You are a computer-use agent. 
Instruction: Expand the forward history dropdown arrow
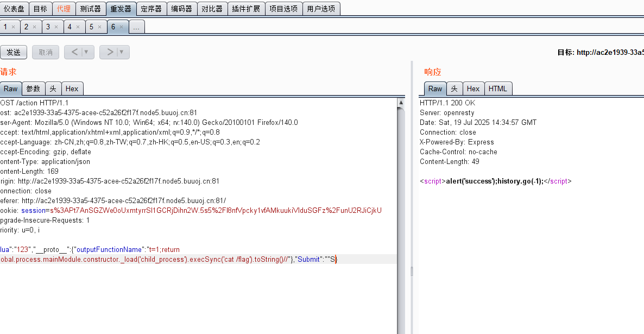click(x=122, y=52)
